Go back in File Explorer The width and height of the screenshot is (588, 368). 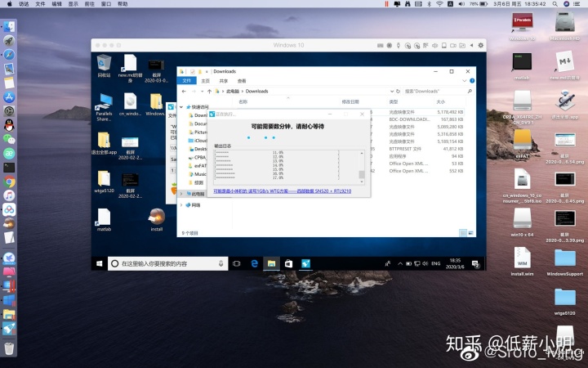click(x=184, y=92)
